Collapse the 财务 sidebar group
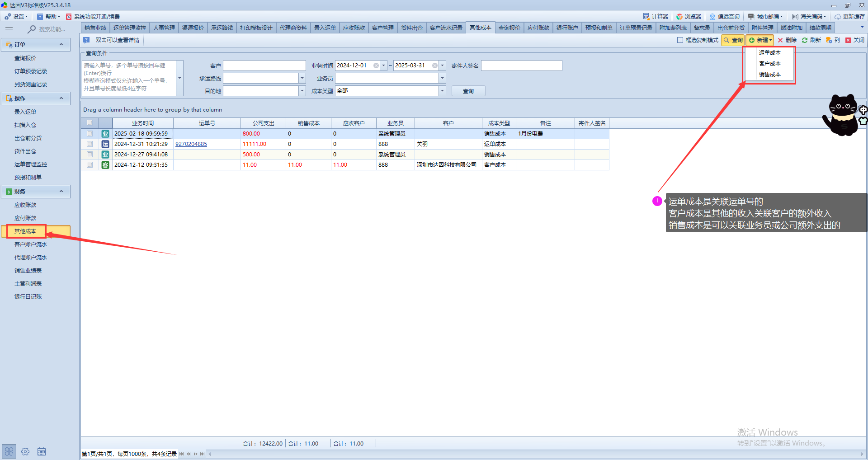The image size is (868, 460). (61, 192)
